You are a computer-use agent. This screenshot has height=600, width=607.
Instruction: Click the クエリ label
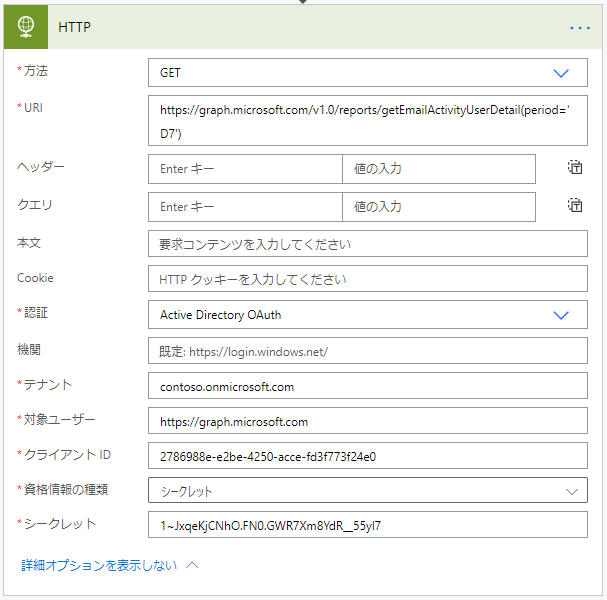coord(34,204)
